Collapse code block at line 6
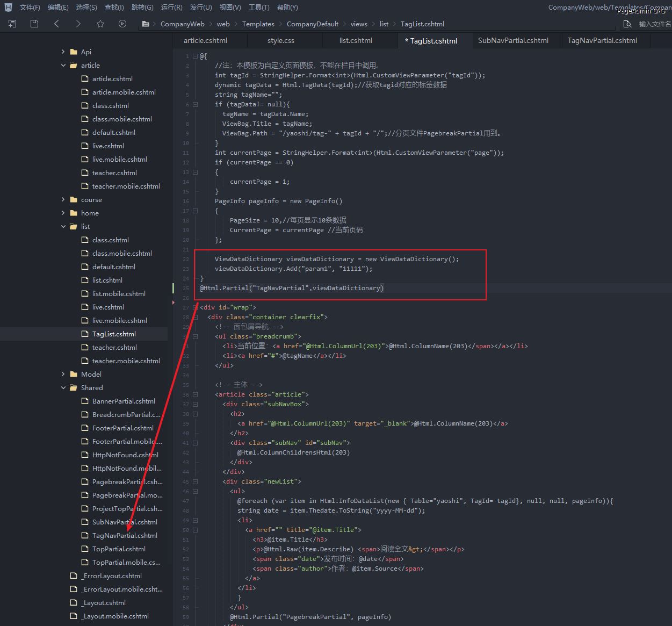 (196, 104)
